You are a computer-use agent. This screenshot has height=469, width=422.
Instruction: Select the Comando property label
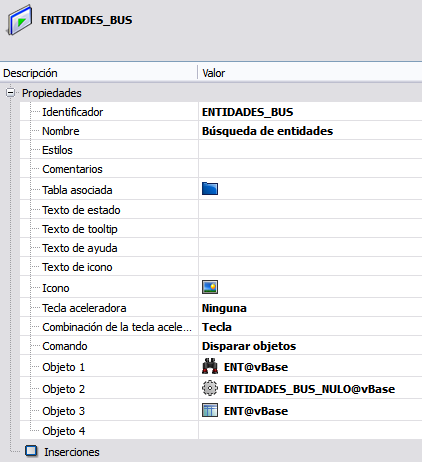point(65,346)
